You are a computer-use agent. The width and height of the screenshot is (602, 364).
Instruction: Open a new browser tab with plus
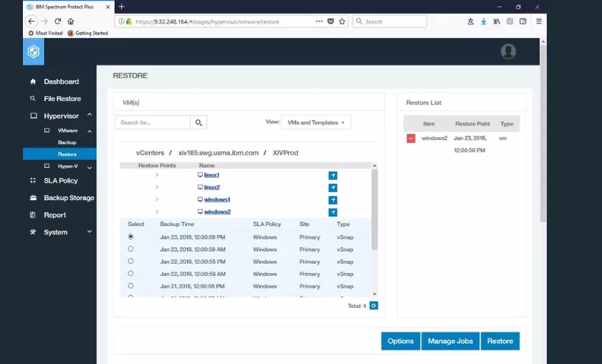[x=121, y=6]
